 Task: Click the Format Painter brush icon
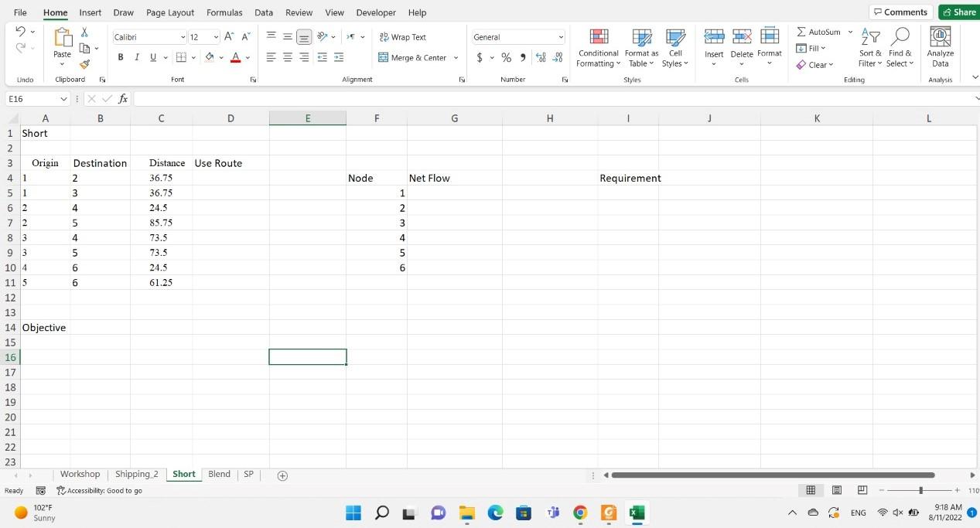pyautogui.click(x=84, y=64)
